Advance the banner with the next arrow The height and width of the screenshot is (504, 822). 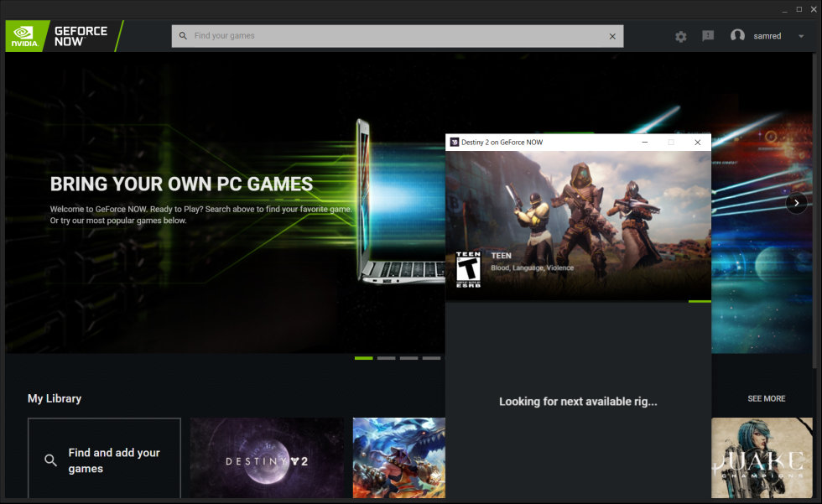[x=796, y=203]
